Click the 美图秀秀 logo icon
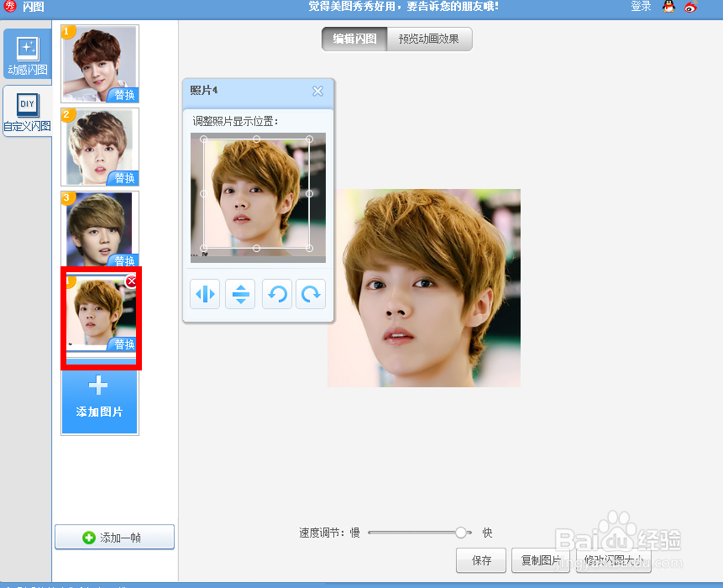This screenshot has height=588, width=723. [10, 6]
